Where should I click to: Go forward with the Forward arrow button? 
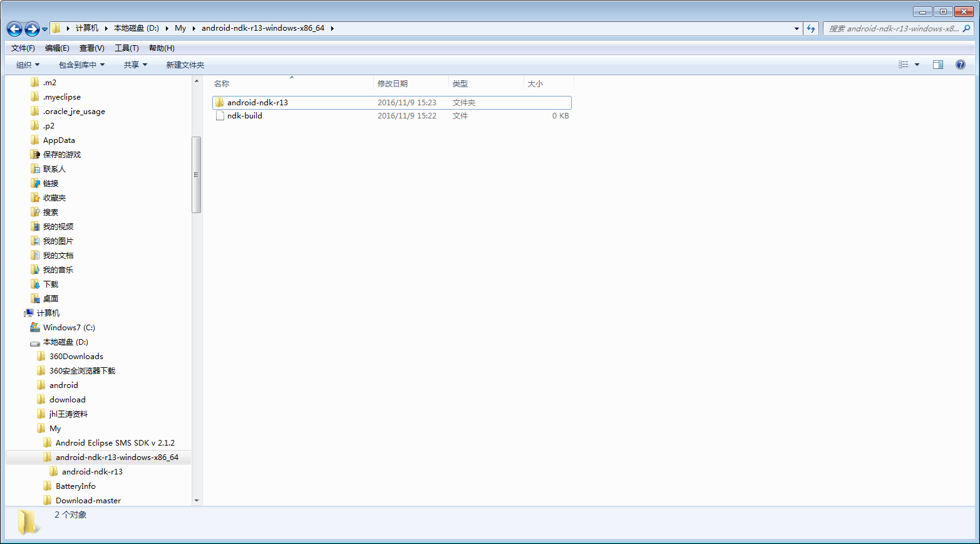pyautogui.click(x=32, y=29)
